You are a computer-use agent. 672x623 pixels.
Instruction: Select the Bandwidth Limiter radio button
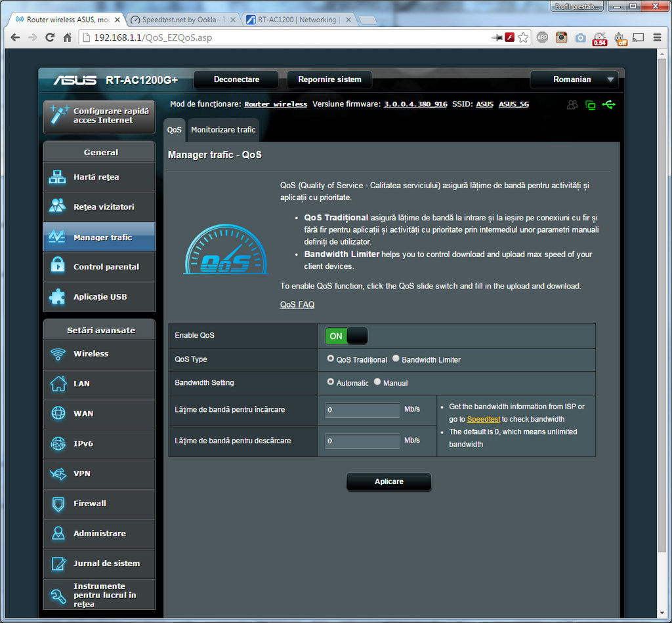click(396, 359)
